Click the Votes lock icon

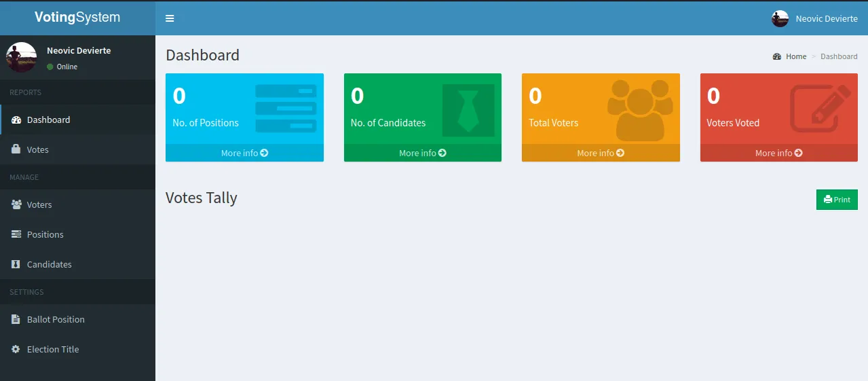point(16,149)
